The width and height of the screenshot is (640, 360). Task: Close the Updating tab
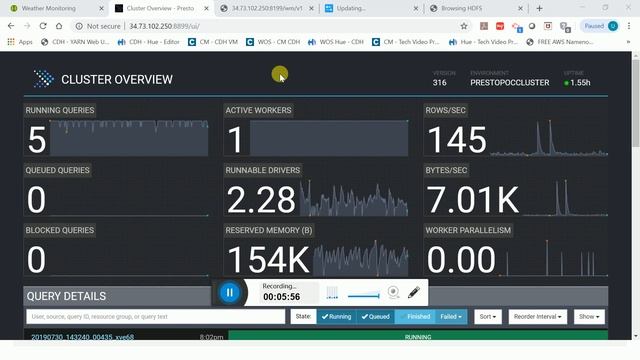[416, 8]
